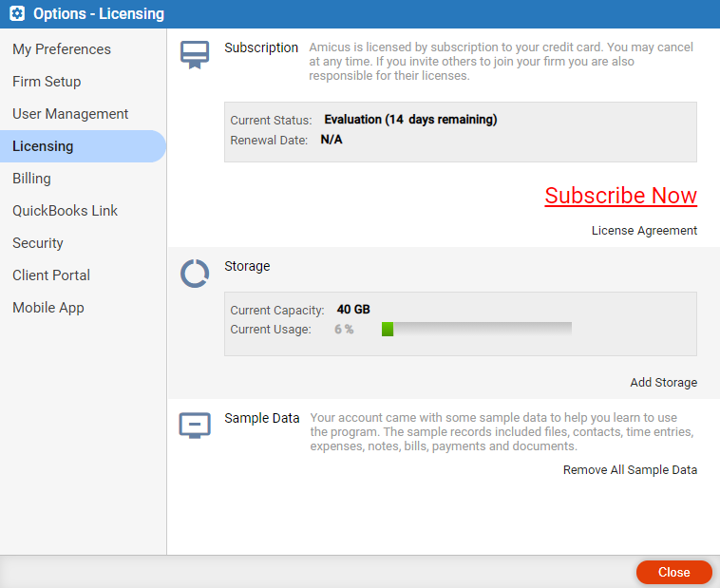Click Remove All Sample Data
The height and width of the screenshot is (588, 720).
[630, 469]
